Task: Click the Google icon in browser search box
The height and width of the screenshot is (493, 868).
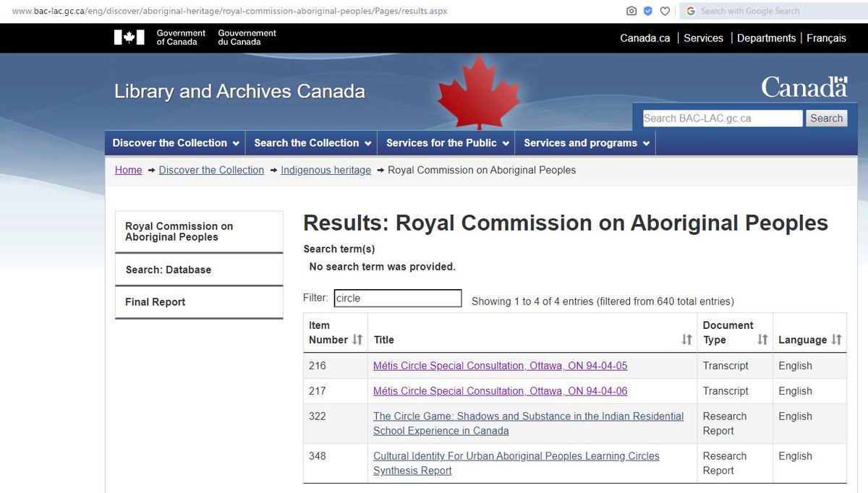Action: [x=691, y=11]
